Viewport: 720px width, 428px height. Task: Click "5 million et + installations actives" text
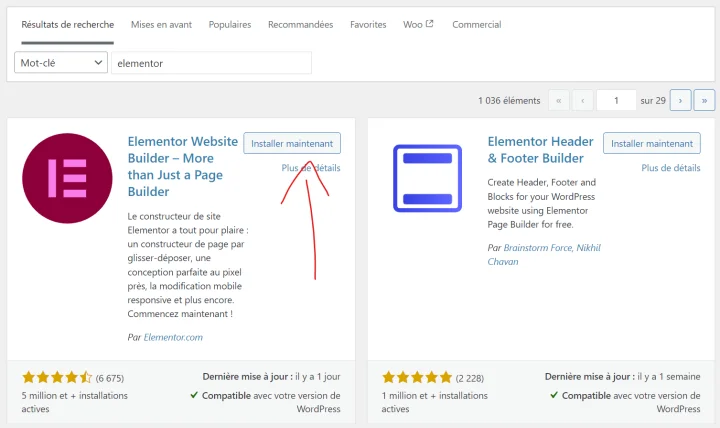point(74,402)
